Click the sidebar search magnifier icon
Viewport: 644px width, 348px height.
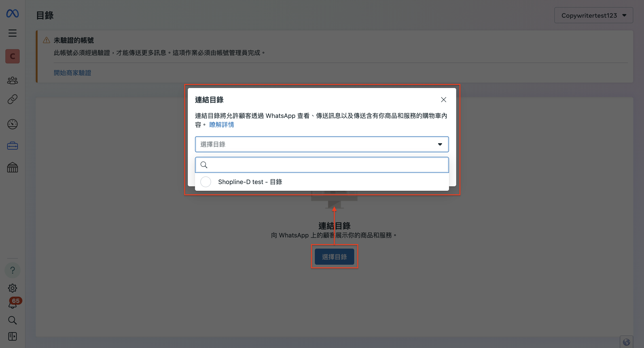tap(13, 320)
